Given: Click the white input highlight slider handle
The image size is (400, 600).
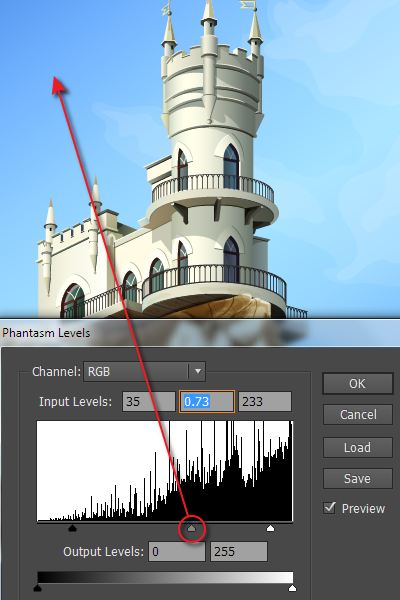Looking at the screenshot, I should (x=270, y=528).
